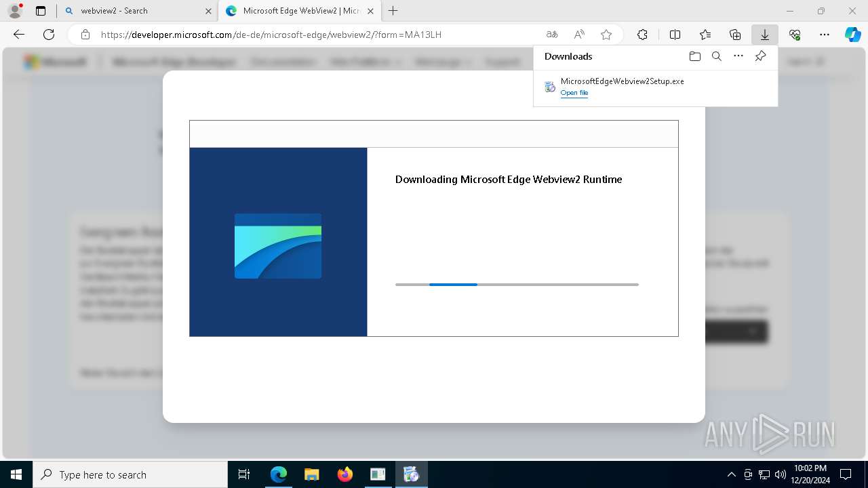Refresh the current page
This screenshot has width=868, height=488.
[49, 35]
